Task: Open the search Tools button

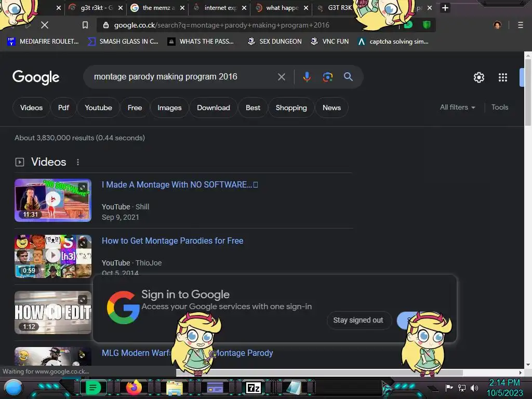Action: tap(499, 107)
